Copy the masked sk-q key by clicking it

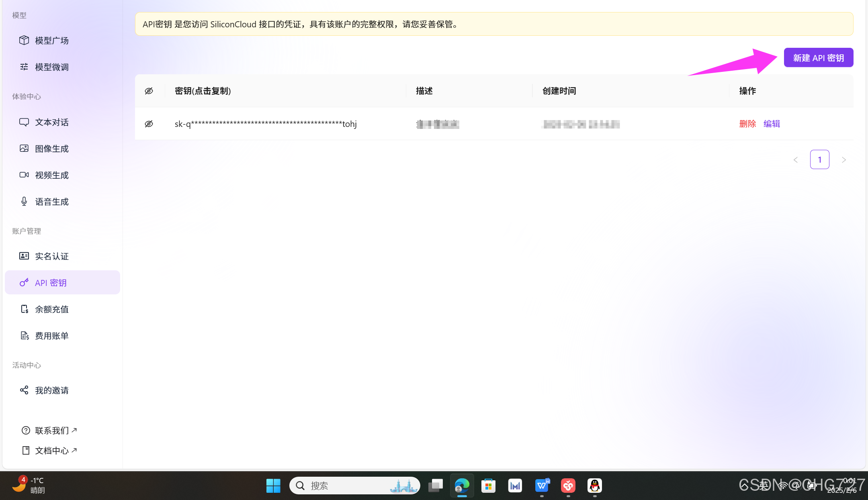[265, 124]
